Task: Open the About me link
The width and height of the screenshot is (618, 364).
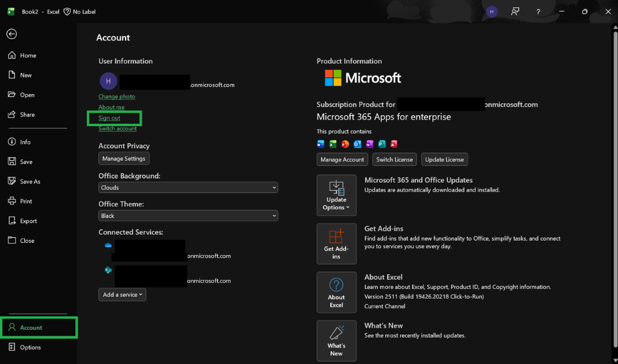Action: pos(112,107)
